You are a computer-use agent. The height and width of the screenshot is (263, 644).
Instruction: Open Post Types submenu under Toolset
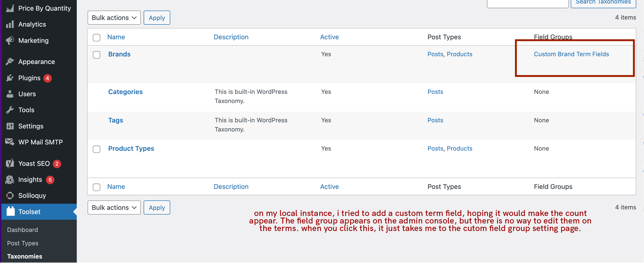pos(23,243)
